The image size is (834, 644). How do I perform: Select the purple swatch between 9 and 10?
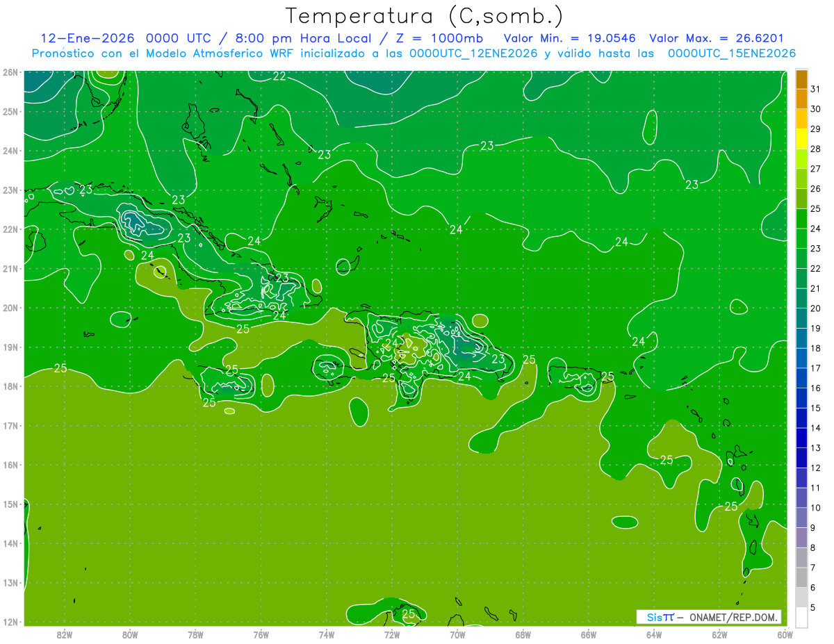coord(801,518)
